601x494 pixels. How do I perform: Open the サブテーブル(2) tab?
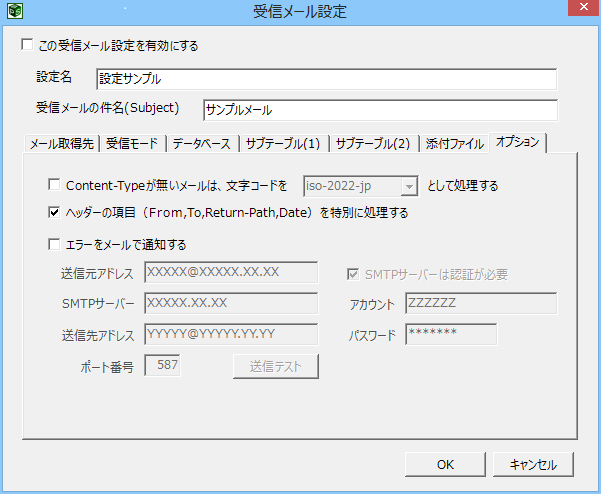[x=374, y=144]
